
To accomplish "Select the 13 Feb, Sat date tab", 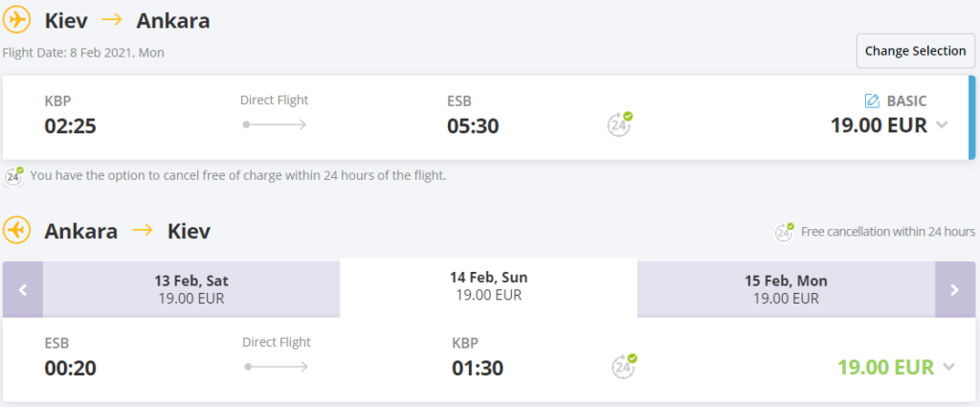I will [x=191, y=289].
